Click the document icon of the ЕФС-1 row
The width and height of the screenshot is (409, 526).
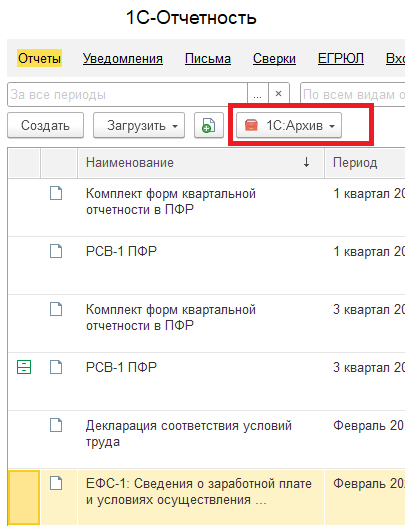(56, 483)
